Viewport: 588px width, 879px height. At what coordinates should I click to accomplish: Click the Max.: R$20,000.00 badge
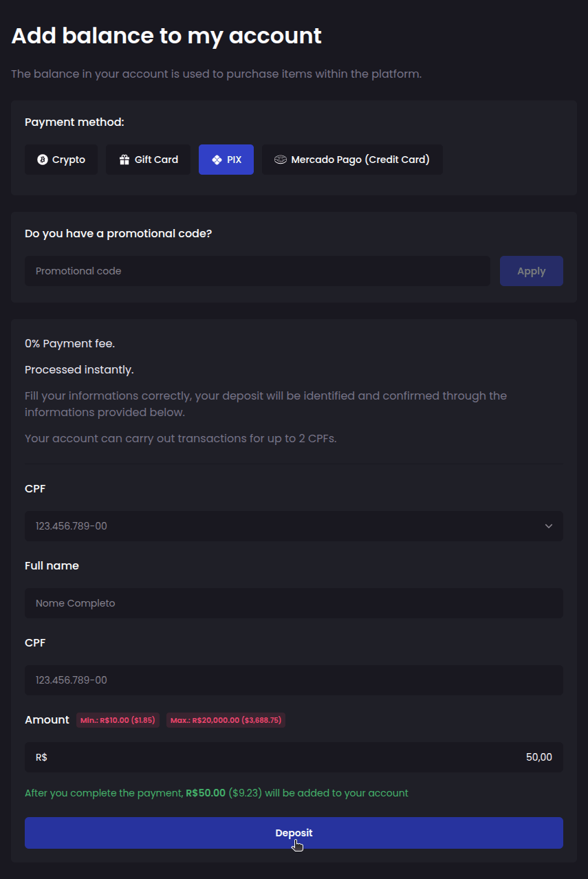pos(226,720)
